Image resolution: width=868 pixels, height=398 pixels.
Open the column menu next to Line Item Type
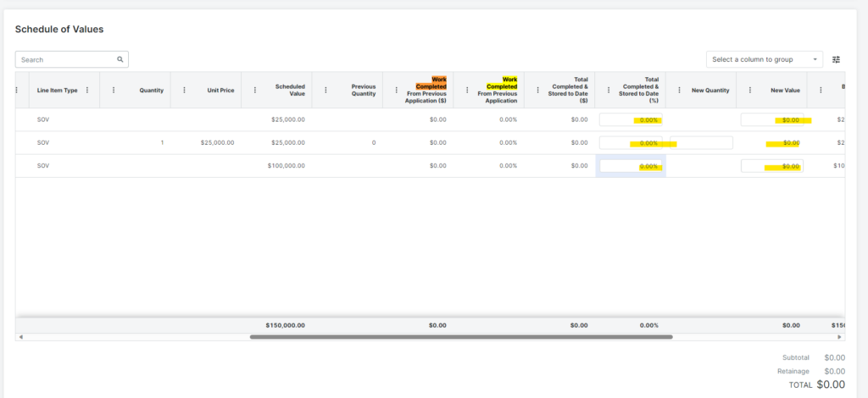[x=87, y=90]
